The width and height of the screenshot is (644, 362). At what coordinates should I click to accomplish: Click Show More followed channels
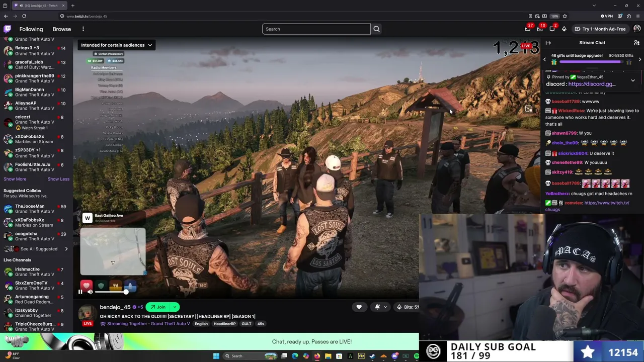point(15,179)
